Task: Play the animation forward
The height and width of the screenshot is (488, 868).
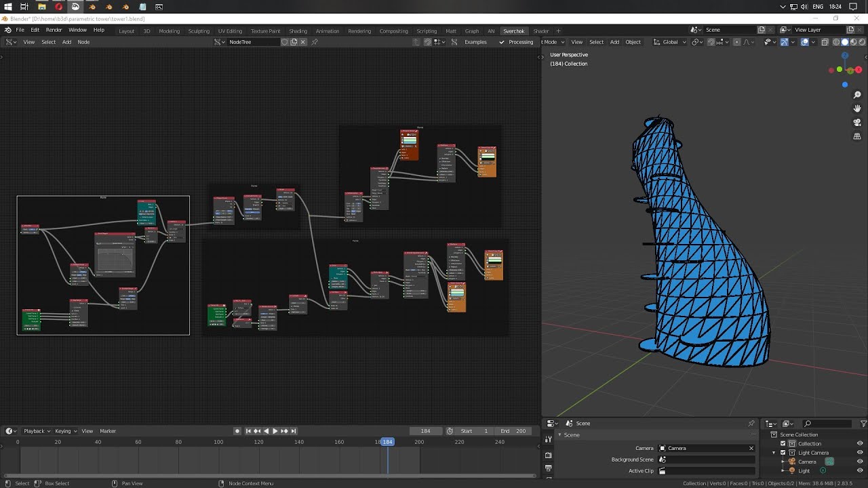Action: point(275,431)
